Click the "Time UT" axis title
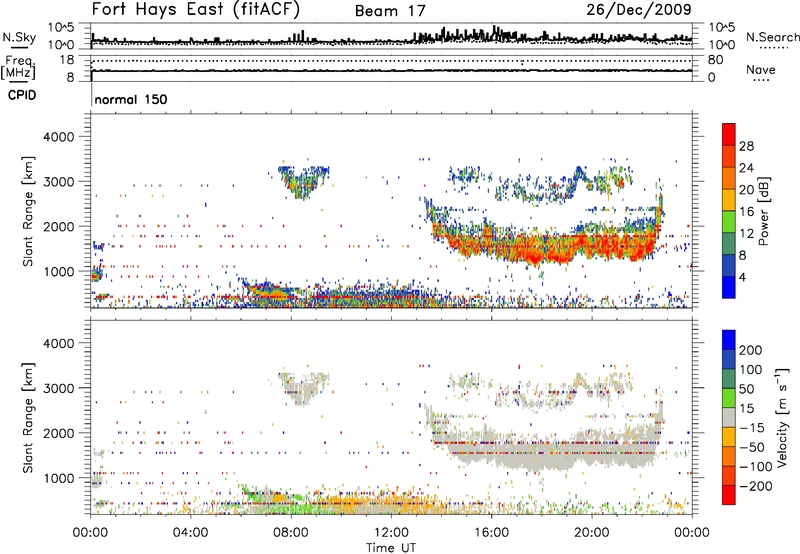 [x=391, y=548]
